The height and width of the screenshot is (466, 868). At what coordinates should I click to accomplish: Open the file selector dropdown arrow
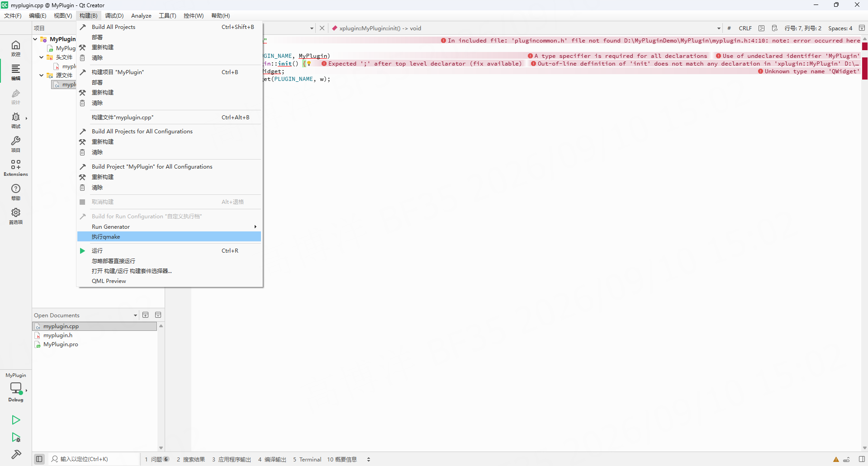[312, 28]
